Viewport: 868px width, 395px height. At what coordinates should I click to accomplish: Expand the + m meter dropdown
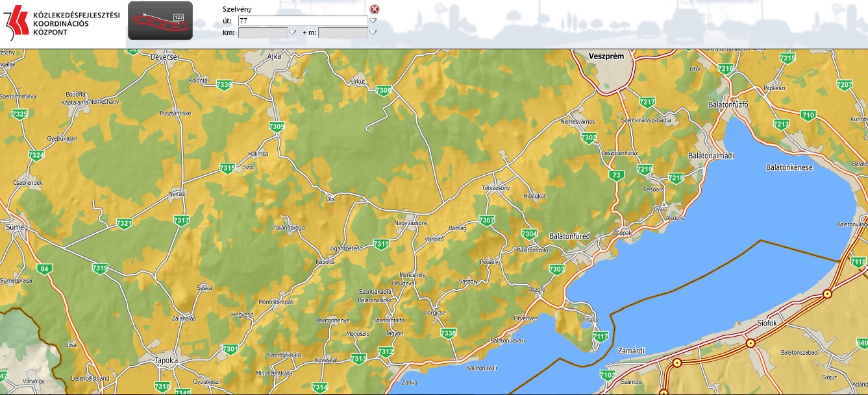pyautogui.click(x=373, y=32)
